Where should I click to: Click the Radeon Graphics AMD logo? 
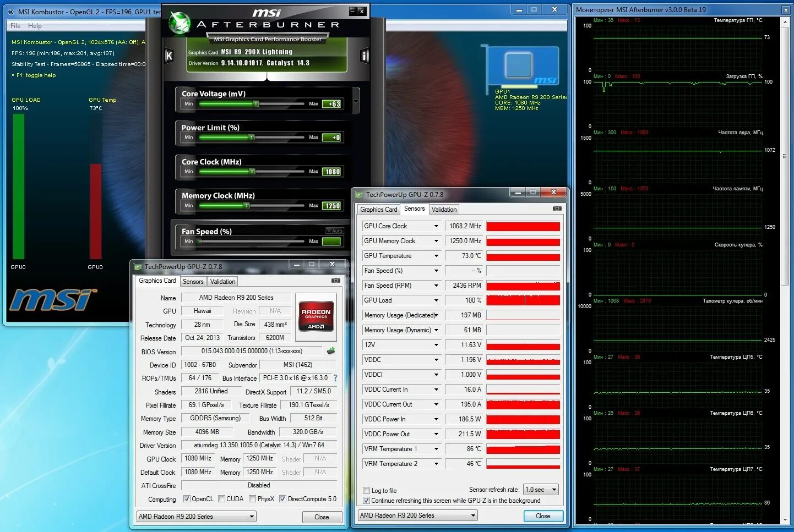click(x=316, y=316)
